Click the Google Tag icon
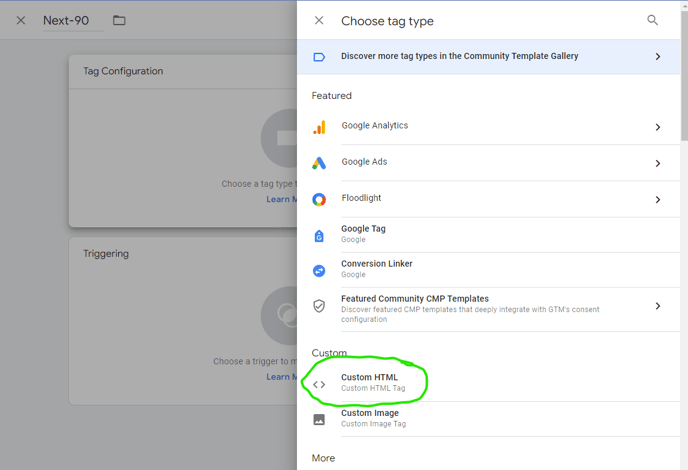 tap(319, 235)
